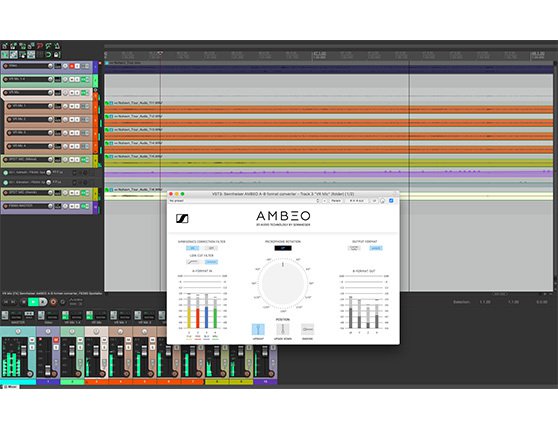Click the green transport Play button

(33, 302)
